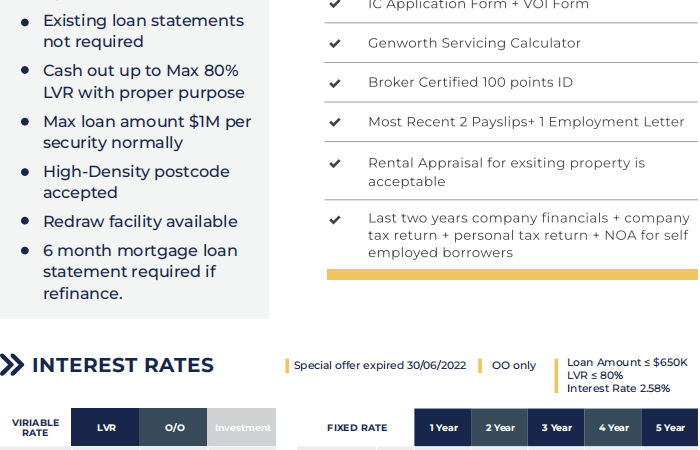The image size is (700, 450).
Task: Click checkmark next to Genworth Servicing Calculator
Action: coord(335,43)
